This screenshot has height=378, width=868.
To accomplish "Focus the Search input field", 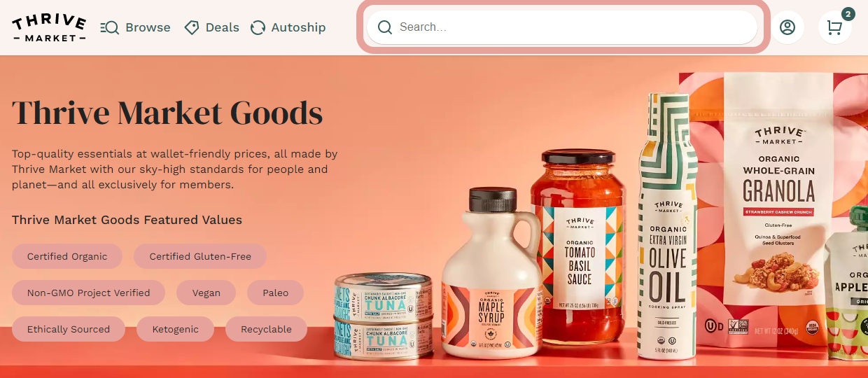I will point(563,27).
